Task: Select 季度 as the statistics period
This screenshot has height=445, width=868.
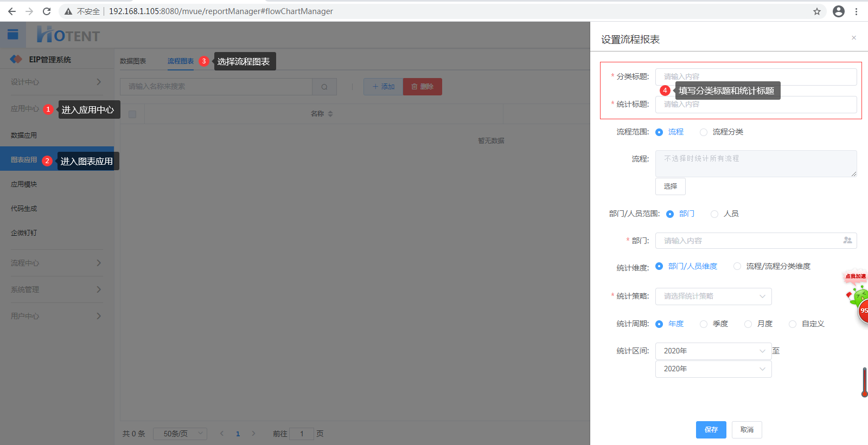Action: coord(704,324)
